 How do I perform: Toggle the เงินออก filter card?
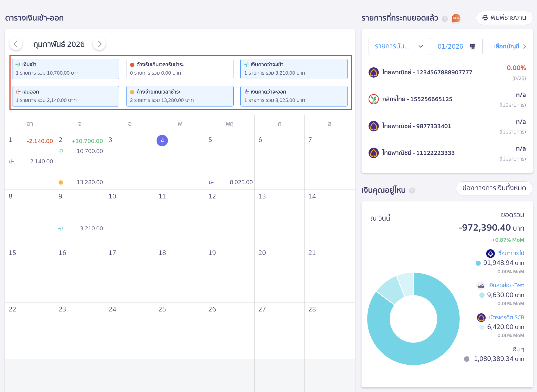point(65,96)
